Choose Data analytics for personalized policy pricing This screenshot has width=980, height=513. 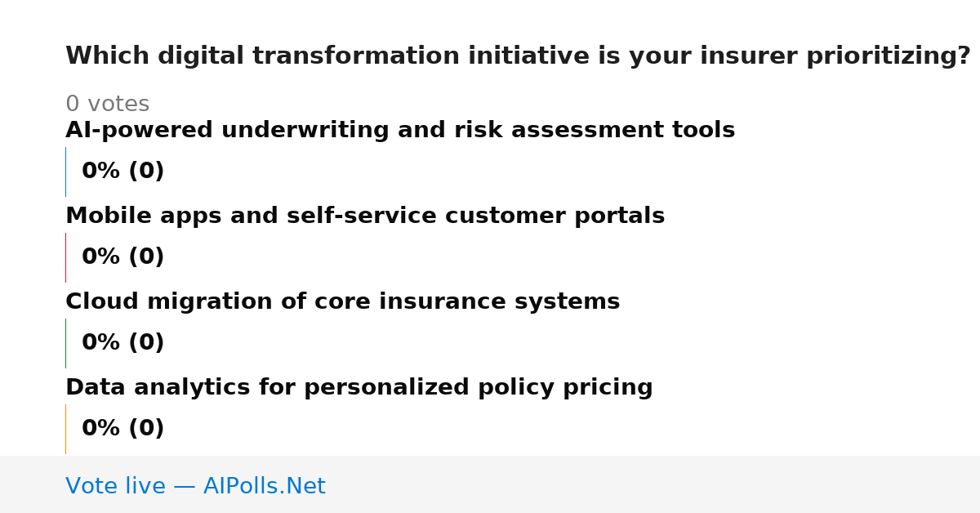tap(359, 388)
